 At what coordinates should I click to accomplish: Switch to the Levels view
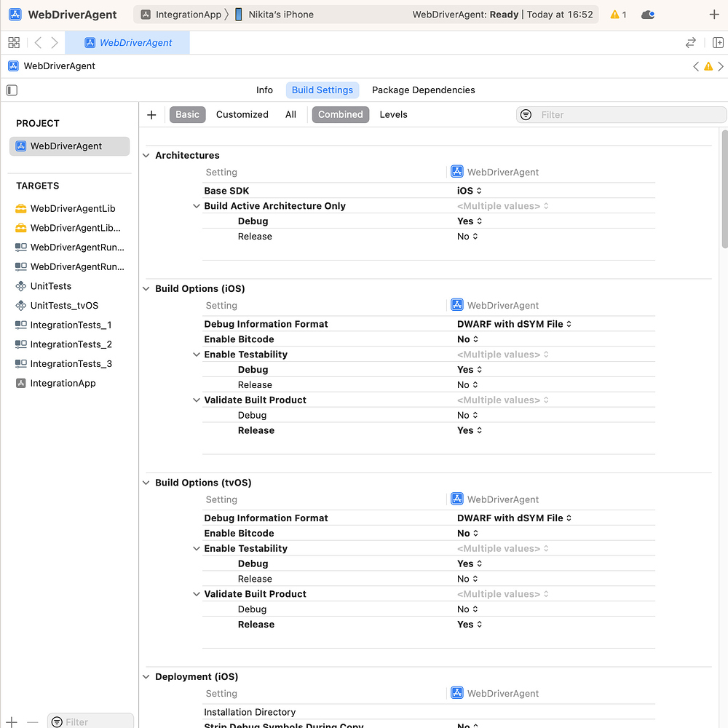(x=393, y=114)
